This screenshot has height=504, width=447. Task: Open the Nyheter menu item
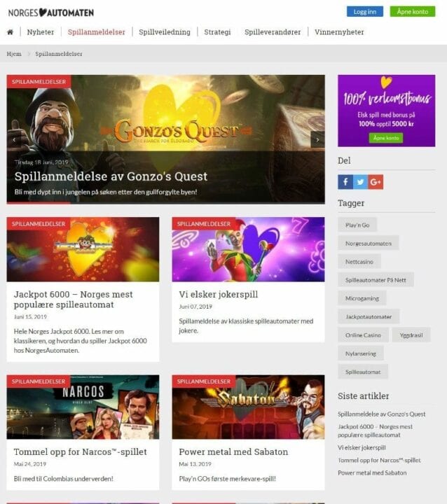(x=41, y=32)
